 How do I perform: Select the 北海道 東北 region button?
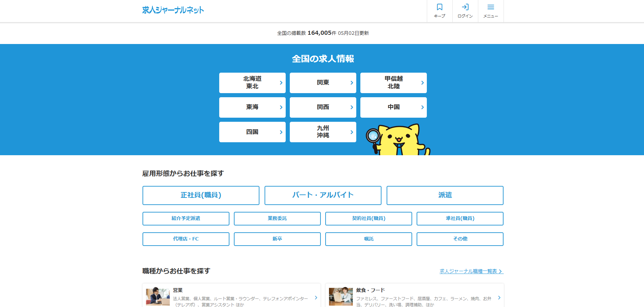[x=252, y=83]
